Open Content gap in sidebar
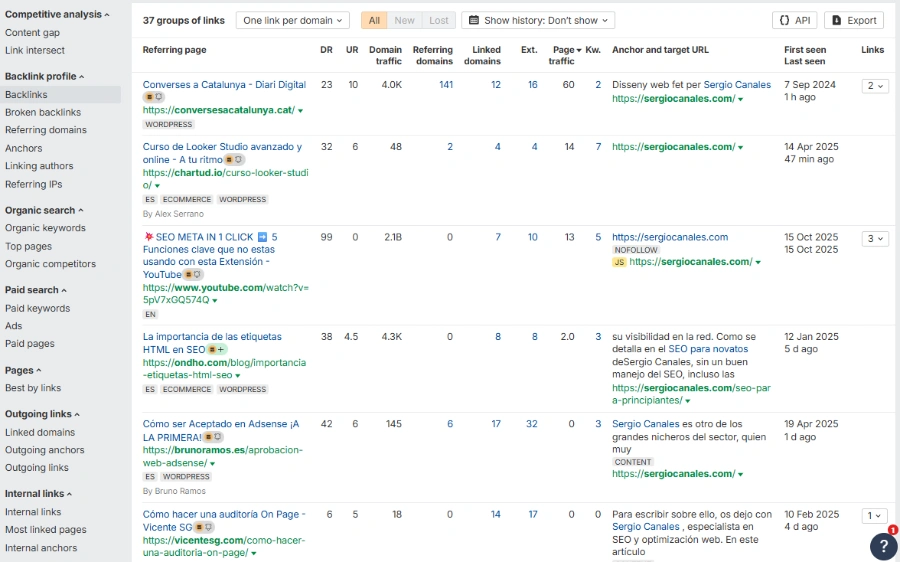Image resolution: width=900 pixels, height=562 pixels. pyautogui.click(x=32, y=33)
